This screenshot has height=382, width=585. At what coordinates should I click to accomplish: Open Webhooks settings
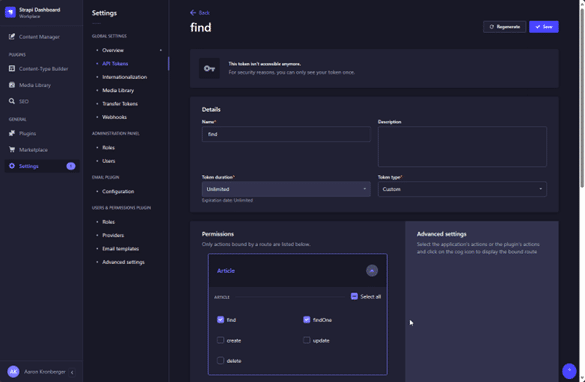pos(114,117)
